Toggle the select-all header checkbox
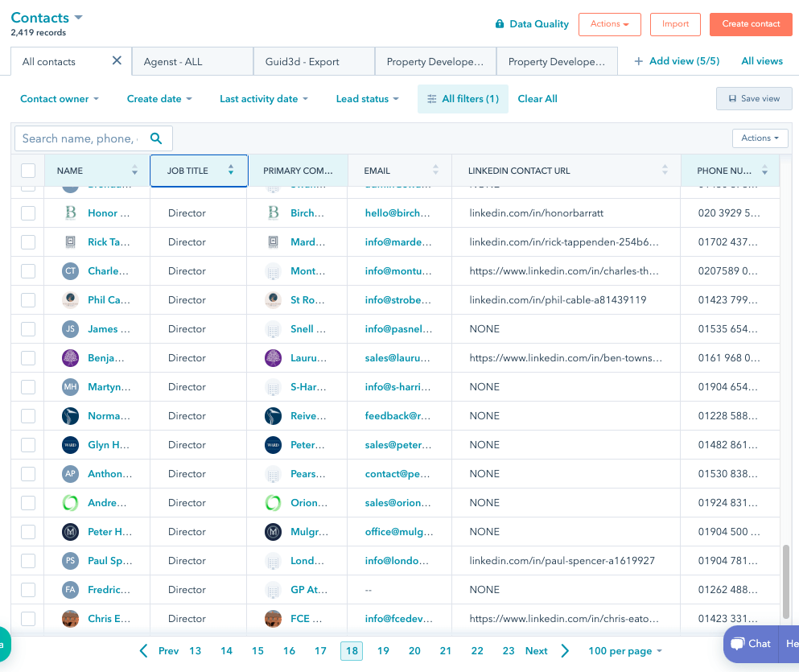The image size is (799, 672). [28, 171]
